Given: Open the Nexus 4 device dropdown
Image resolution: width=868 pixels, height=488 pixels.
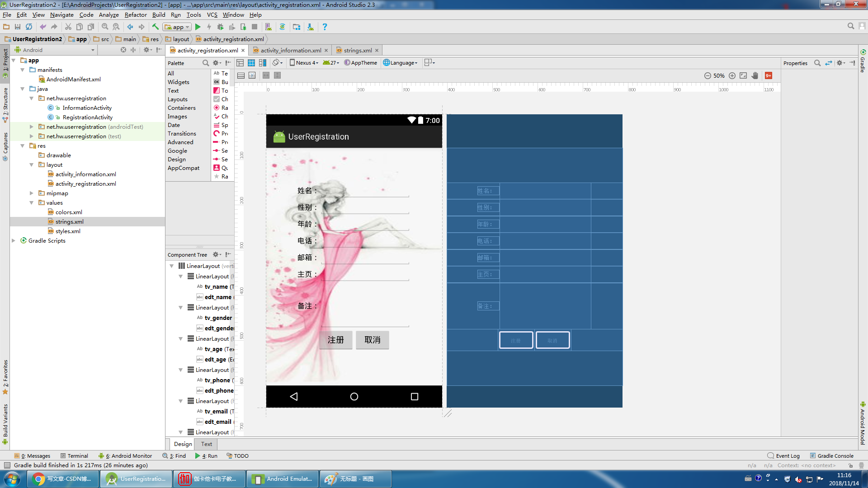Looking at the screenshot, I should [x=304, y=63].
